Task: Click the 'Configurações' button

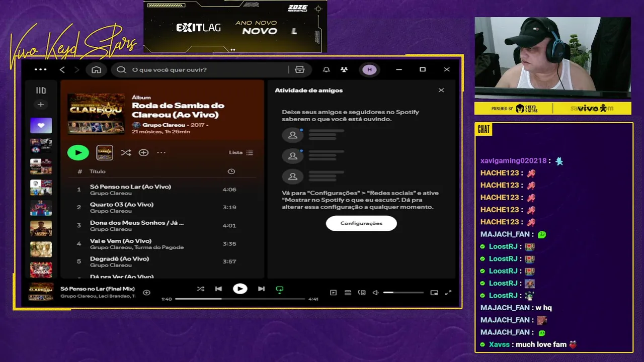Action: (361, 223)
